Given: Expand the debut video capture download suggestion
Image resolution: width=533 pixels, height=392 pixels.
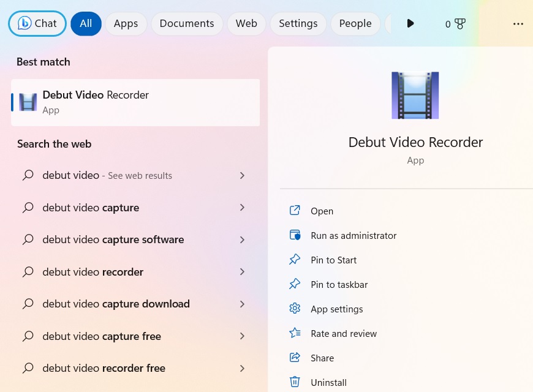Looking at the screenshot, I should 242,304.
